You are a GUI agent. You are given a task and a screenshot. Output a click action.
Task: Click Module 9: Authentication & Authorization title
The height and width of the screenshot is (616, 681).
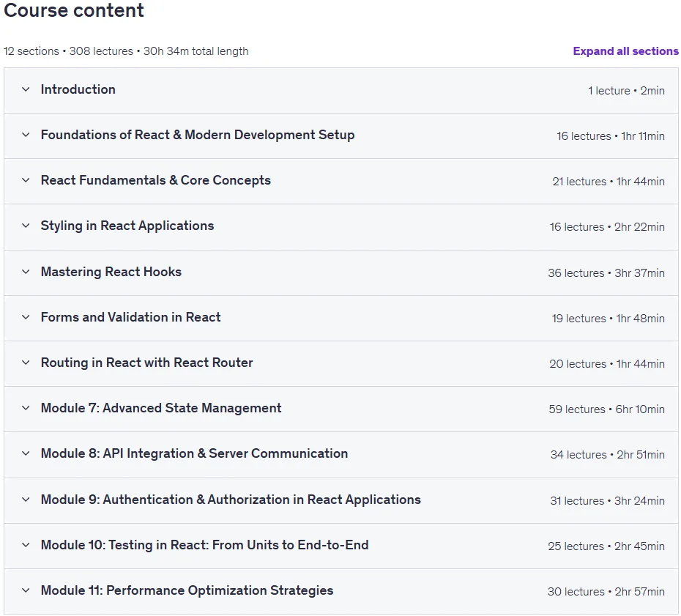tap(231, 500)
